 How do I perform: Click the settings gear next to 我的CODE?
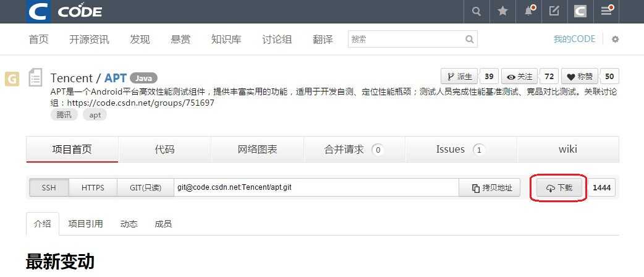click(x=615, y=40)
